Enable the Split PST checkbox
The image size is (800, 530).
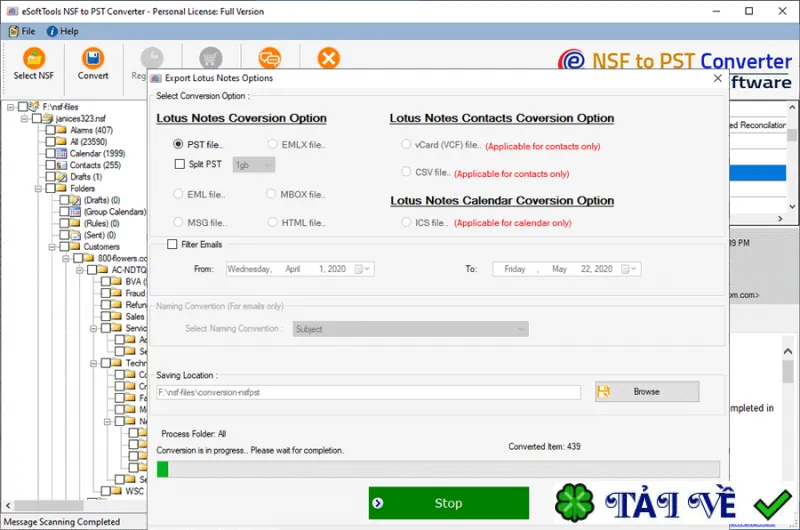click(180, 164)
